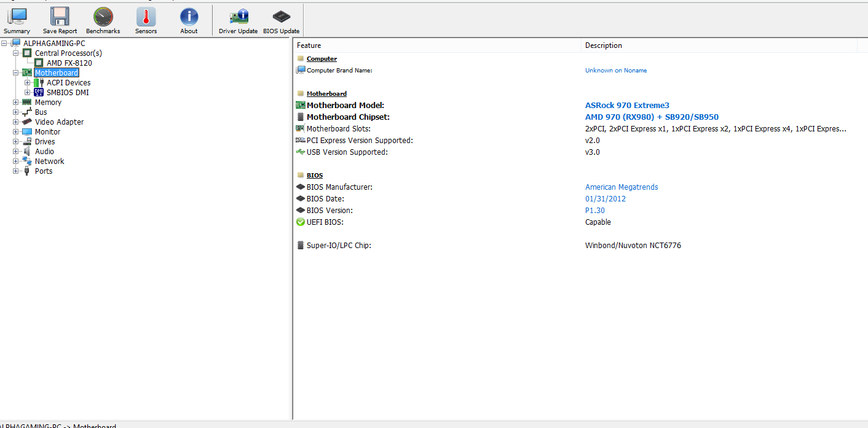Open the AMD 970 (RX980) chipset link
Screen dimensions: 868x428
(652, 117)
